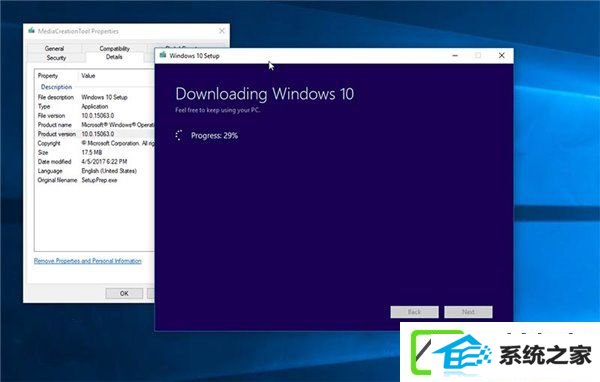The height and width of the screenshot is (382, 600).
Task: Click the Progress: 29% text
Action: pyautogui.click(x=214, y=135)
